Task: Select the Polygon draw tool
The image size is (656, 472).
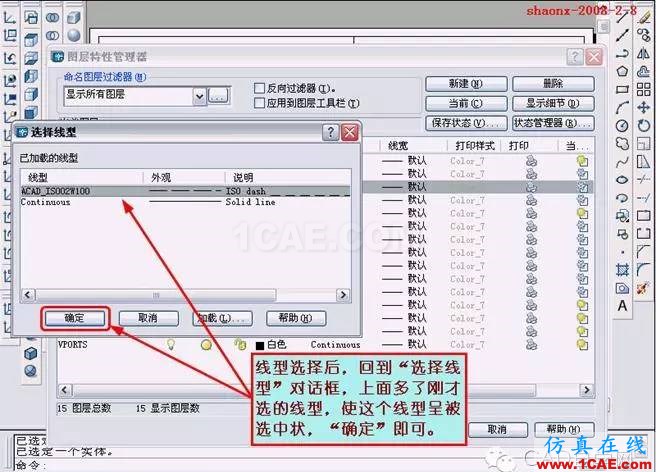Action: point(623,71)
